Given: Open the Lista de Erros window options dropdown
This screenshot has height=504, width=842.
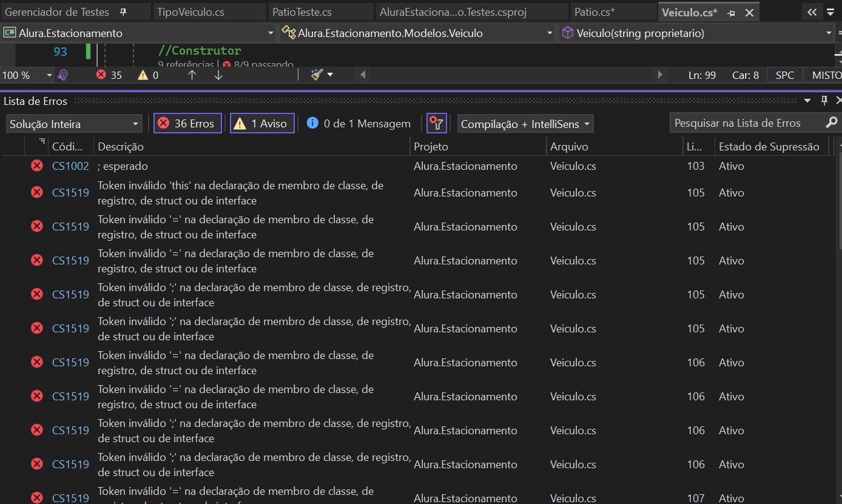Looking at the screenshot, I should tap(807, 101).
